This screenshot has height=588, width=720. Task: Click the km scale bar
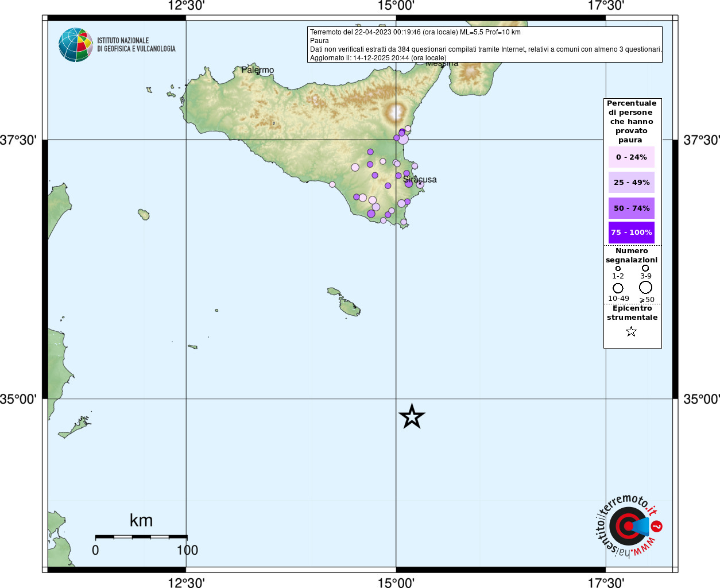tap(141, 537)
